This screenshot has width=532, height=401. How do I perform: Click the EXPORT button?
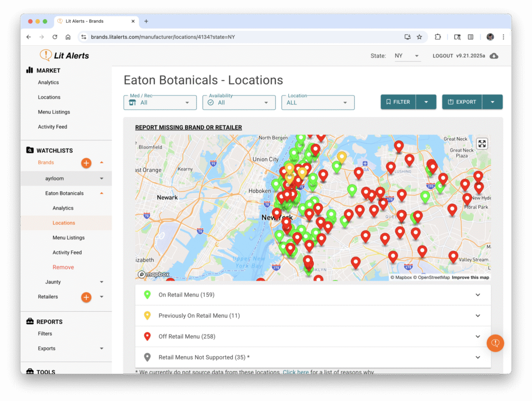click(x=462, y=102)
